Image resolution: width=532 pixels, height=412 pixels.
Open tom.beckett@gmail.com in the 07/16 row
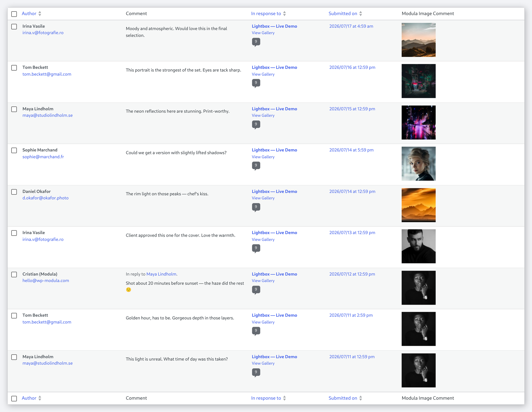point(47,74)
